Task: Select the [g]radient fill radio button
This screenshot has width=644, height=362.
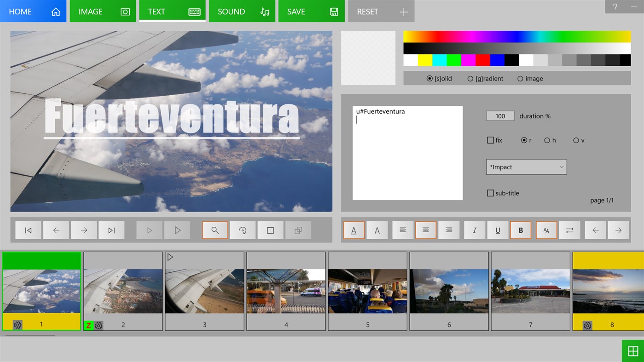Action: pos(470,78)
